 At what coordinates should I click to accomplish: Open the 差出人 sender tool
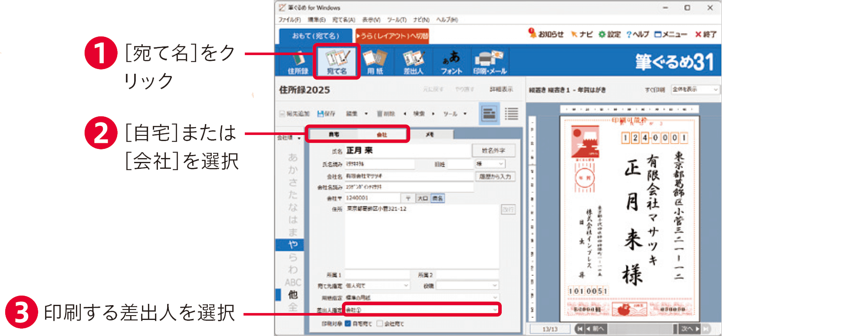pyautogui.click(x=413, y=62)
